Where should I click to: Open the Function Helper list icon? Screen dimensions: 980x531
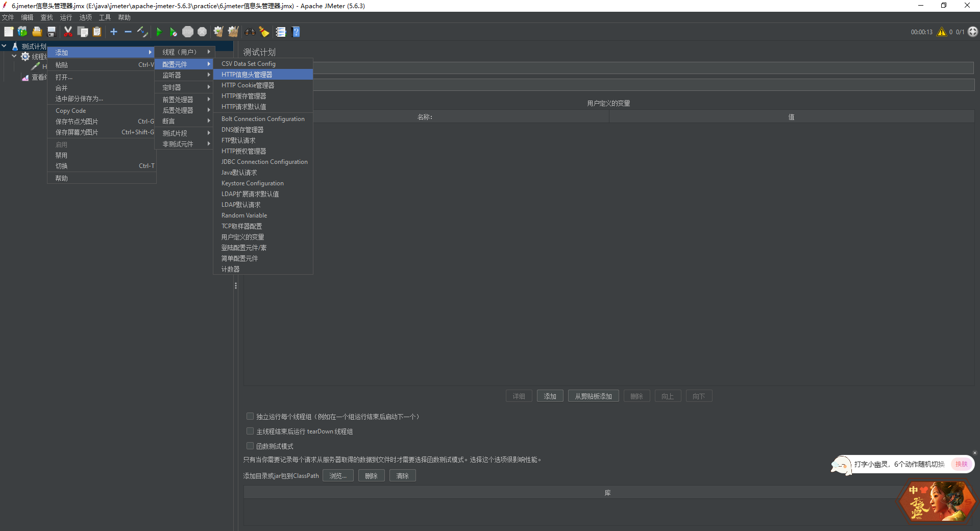pyautogui.click(x=281, y=32)
